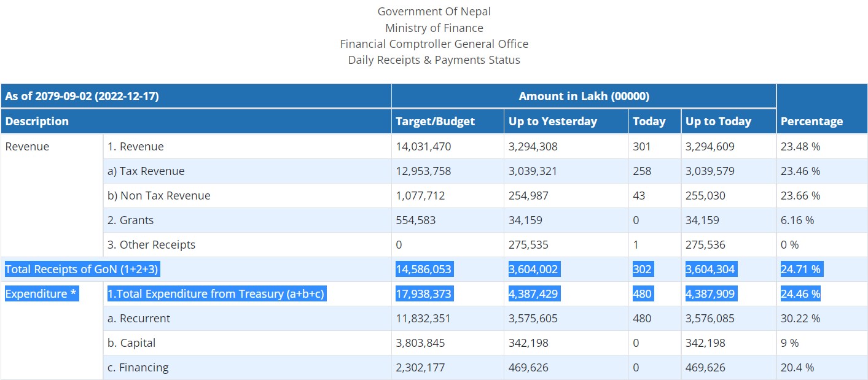Click the 'Amount in Lakh (00000)' header
This screenshot has width=868, height=380.
tap(584, 96)
